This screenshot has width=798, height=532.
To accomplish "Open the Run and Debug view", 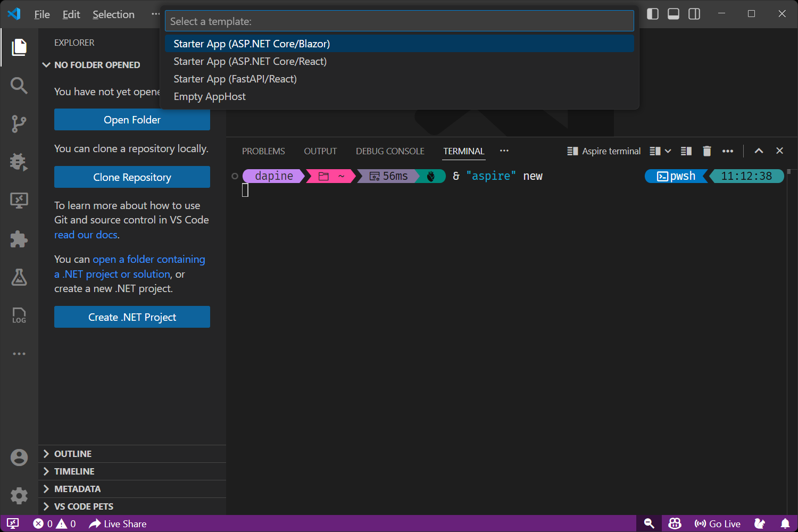I will point(19,162).
